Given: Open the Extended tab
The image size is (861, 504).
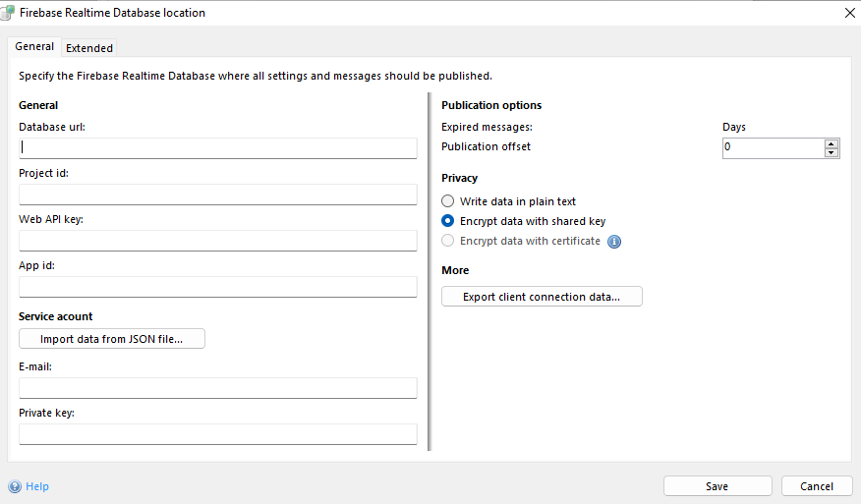Looking at the screenshot, I should (x=89, y=48).
